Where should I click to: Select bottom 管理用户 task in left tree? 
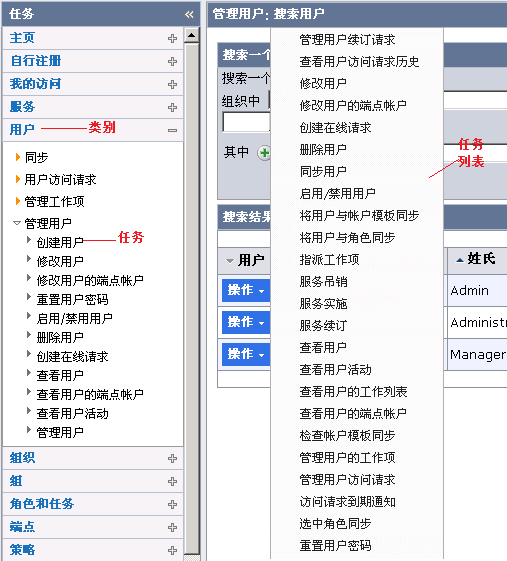[60, 432]
